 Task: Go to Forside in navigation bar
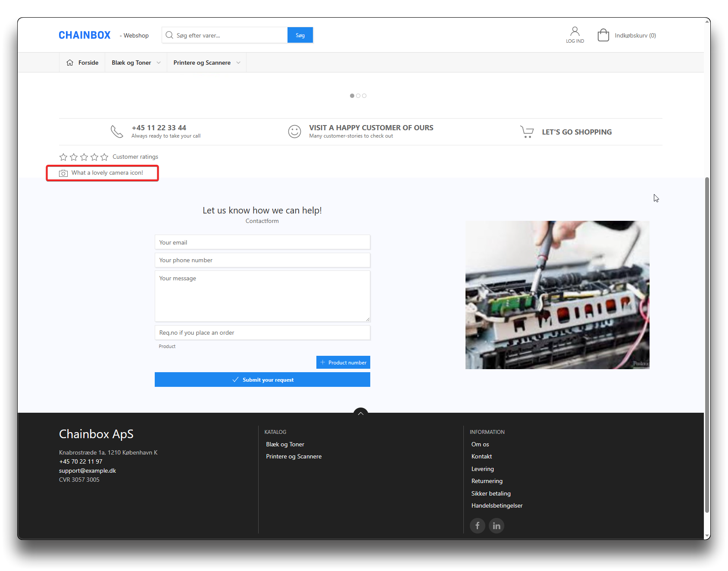coord(82,63)
